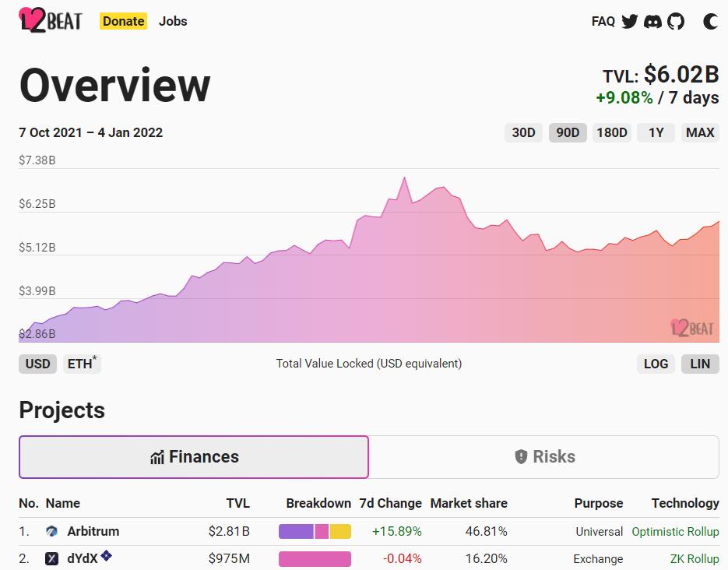The image size is (728, 570).
Task: Toggle dark mode with the moon icon
Action: pyautogui.click(x=710, y=22)
